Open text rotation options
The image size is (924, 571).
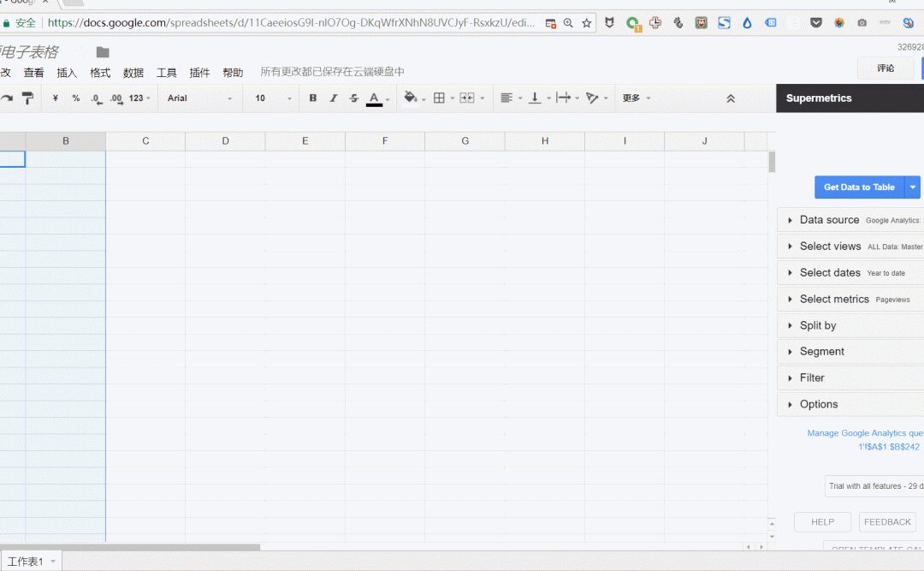click(x=592, y=98)
